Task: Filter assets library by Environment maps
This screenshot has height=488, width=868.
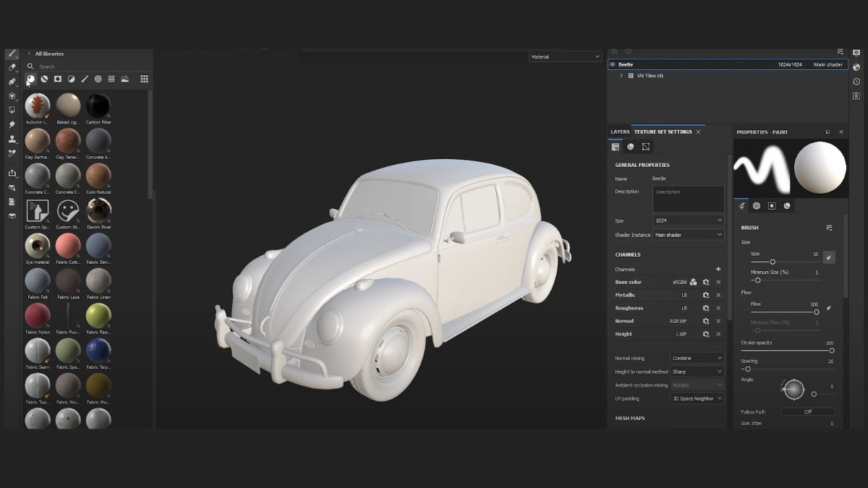Action: coord(125,79)
